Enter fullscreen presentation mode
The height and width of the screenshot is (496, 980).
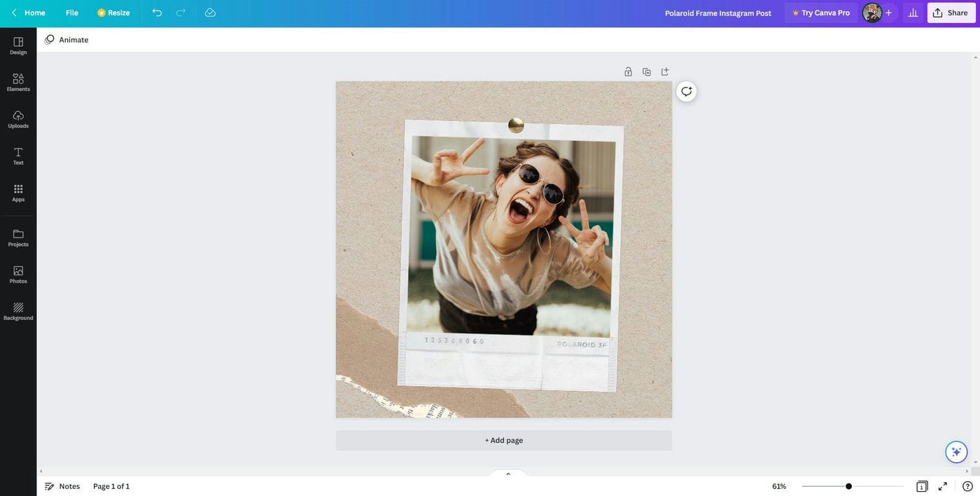tap(942, 485)
